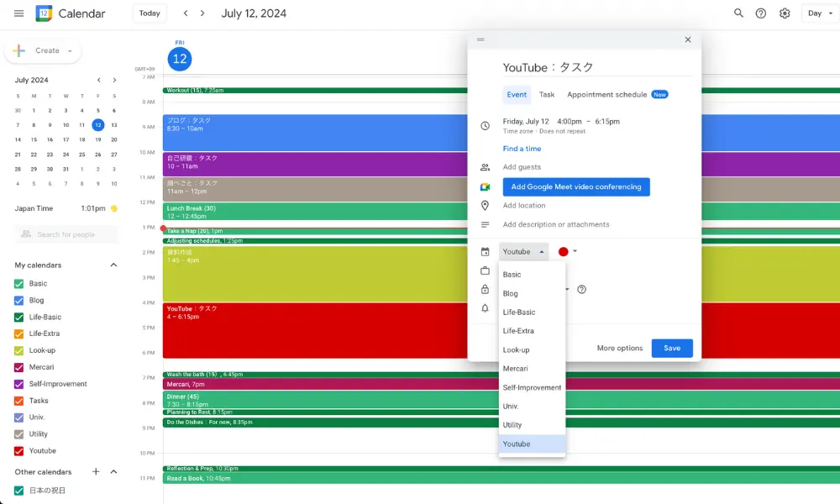
Task: Toggle the Life-Basic calendar checkbox
Action: tap(18, 317)
